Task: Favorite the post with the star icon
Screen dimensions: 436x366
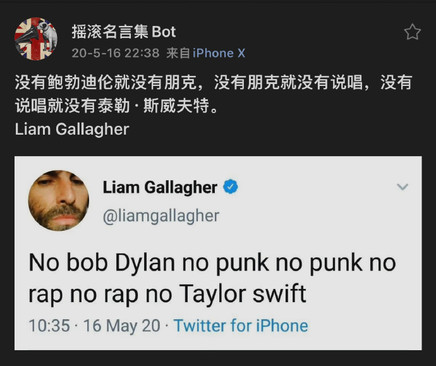Action: coord(412,32)
